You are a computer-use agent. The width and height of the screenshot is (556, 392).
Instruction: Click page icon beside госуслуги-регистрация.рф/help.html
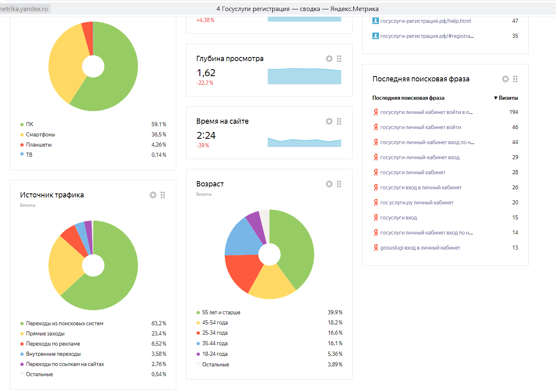[376, 21]
